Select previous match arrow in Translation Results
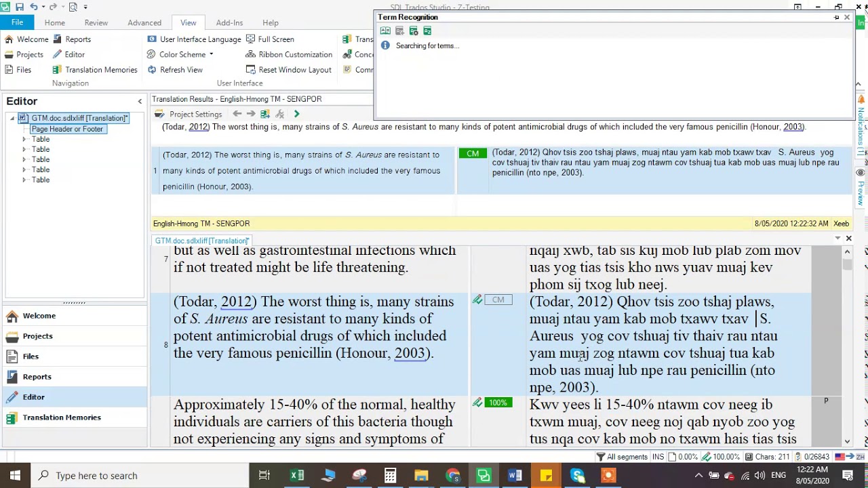Viewport: 868px width, 488px height. click(237, 114)
